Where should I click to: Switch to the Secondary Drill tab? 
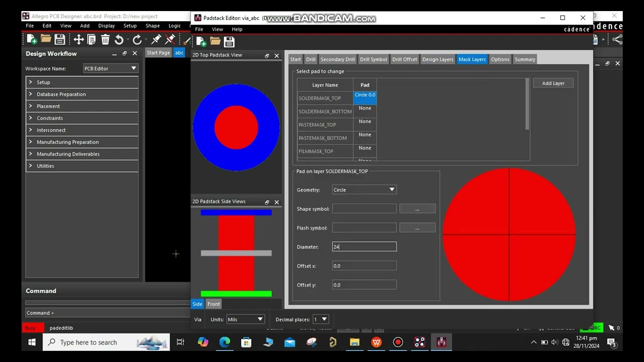pos(338,59)
